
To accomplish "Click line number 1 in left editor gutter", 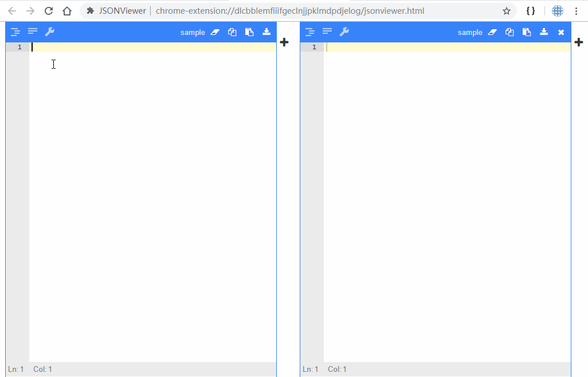I will [19, 47].
